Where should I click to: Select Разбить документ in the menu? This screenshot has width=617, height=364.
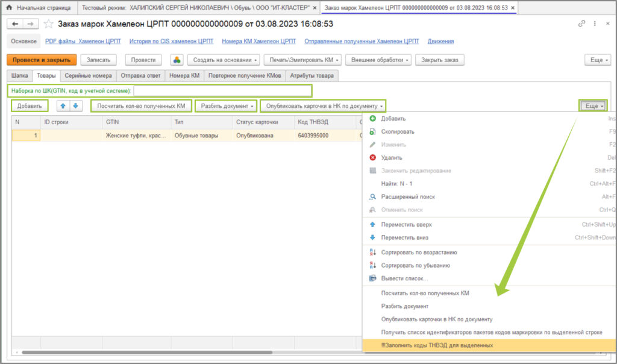489,306
